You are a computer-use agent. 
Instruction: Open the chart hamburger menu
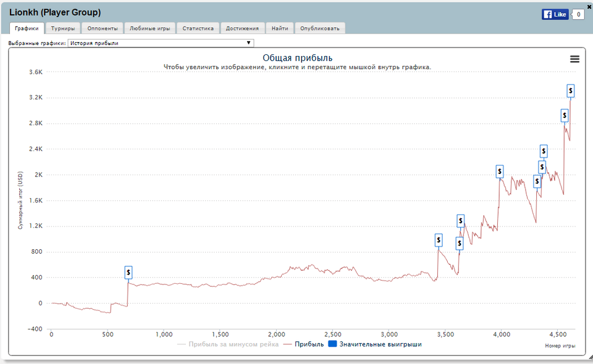pyautogui.click(x=574, y=59)
